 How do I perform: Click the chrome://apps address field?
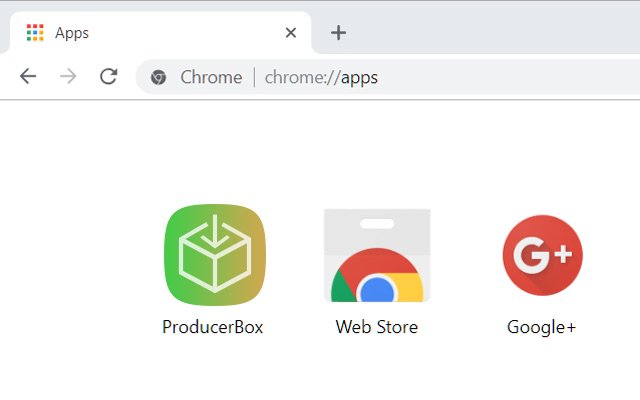(x=388, y=77)
